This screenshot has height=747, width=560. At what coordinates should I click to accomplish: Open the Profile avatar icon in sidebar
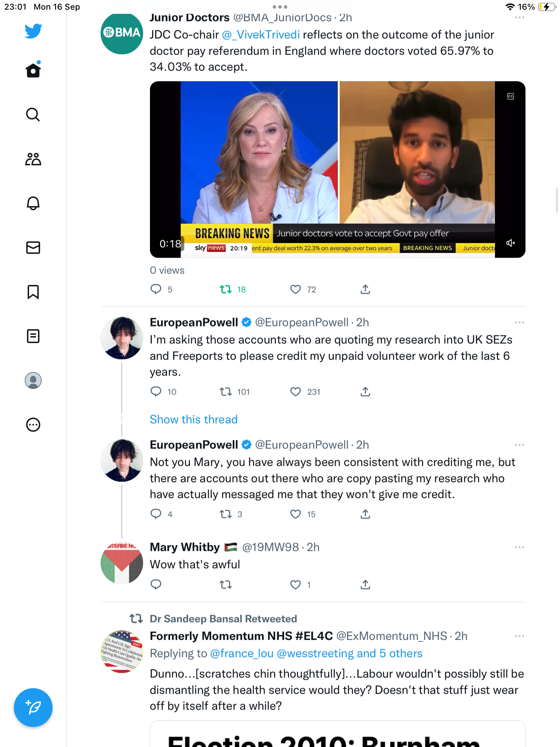(x=33, y=380)
